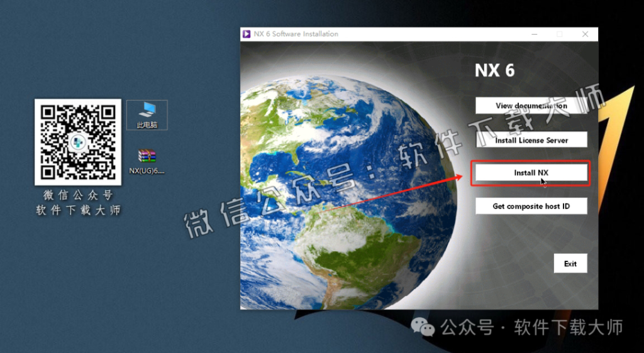Screen dimensions: 644x353
Task: Click the Earth globe image
Action: pyautogui.click(x=340, y=182)
